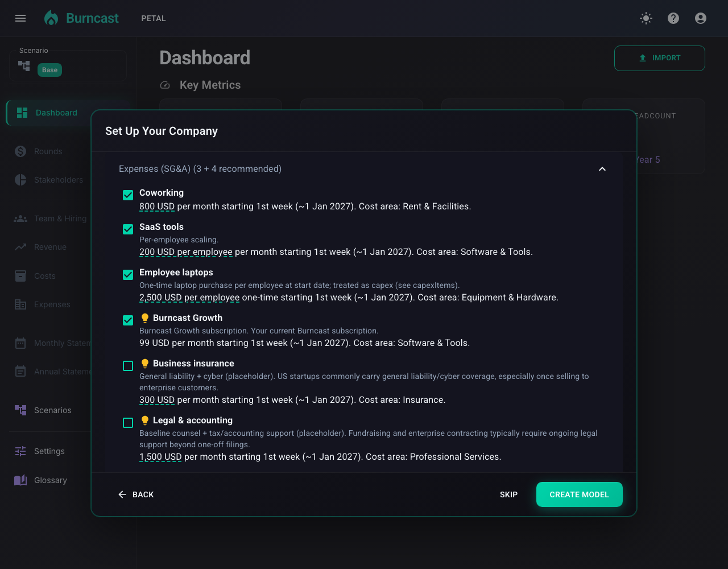Click the 99 USD per month Burncast line

tap(304, 343)
